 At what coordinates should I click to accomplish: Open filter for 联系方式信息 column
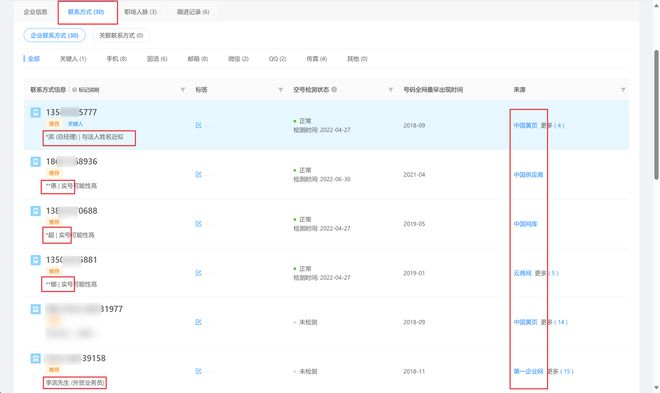pyautogui.click(x=183, y=90)
